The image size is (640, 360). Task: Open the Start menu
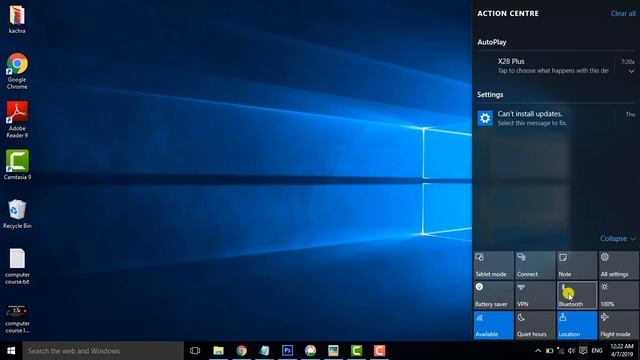pyautogui.click(x=11, y=351)
